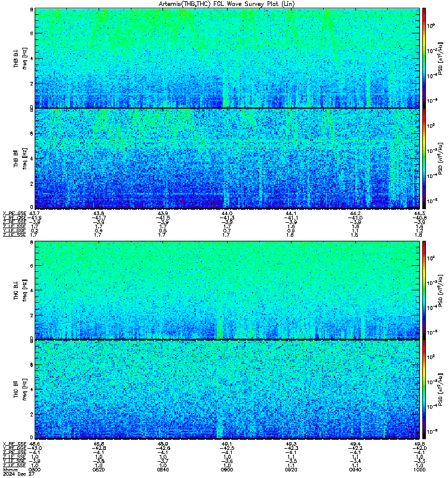Click the THB X_RE_GSE value '43.7'

[34, 214]
